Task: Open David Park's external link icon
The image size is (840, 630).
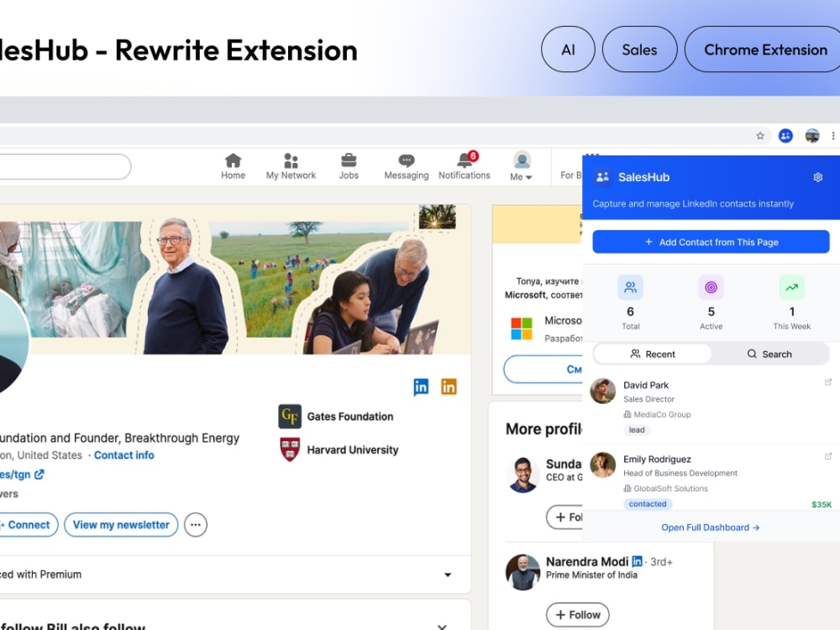Action: pos(827,382)
